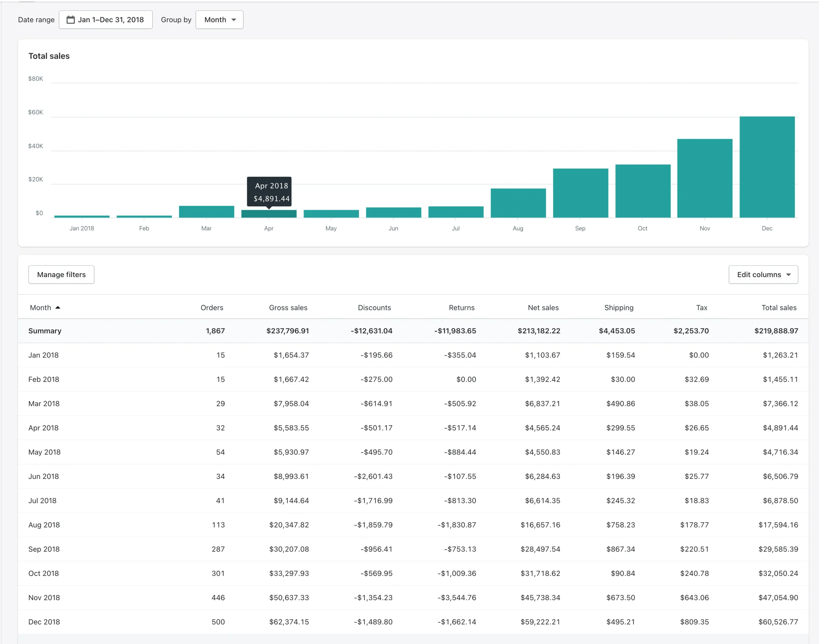Click the Summary row label

point(44,331)
